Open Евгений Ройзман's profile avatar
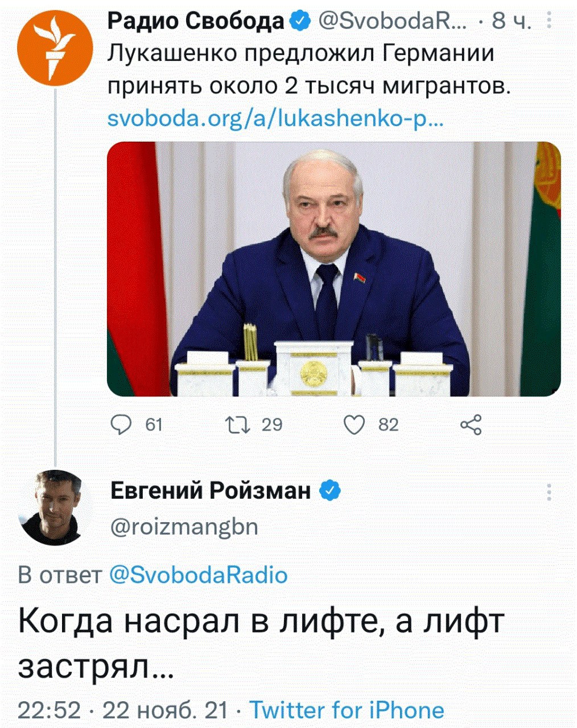Image resolution: width=577 pixels, height=728 pixels. [51, 507]
